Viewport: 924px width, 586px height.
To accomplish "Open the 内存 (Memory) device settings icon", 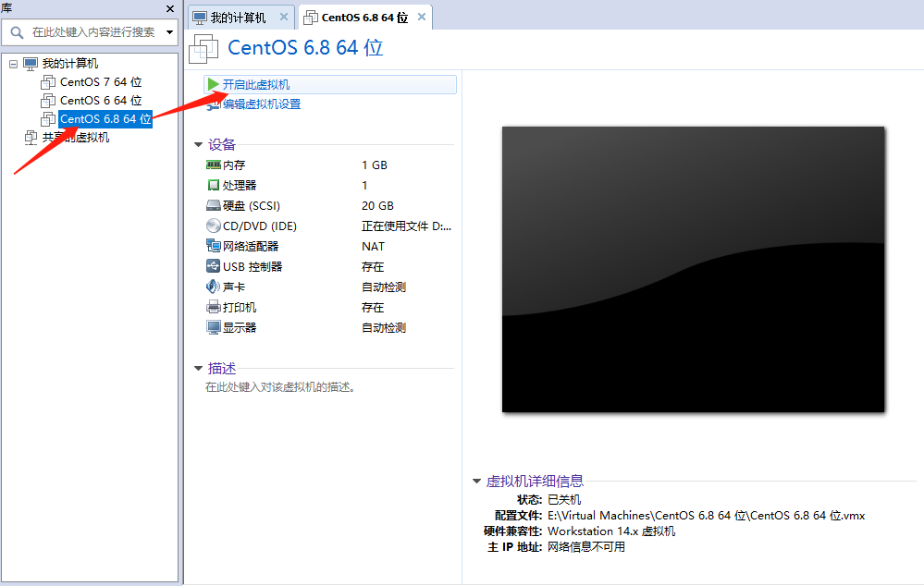I will point(211,165).
